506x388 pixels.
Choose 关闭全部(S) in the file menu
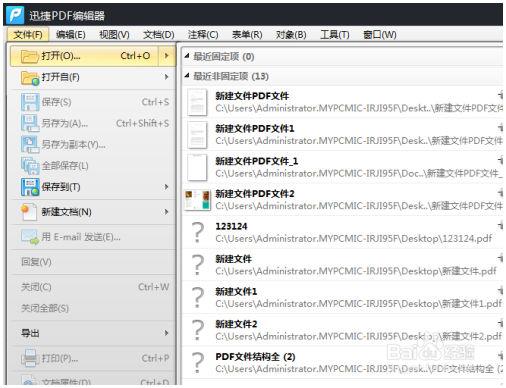point(92,308)
